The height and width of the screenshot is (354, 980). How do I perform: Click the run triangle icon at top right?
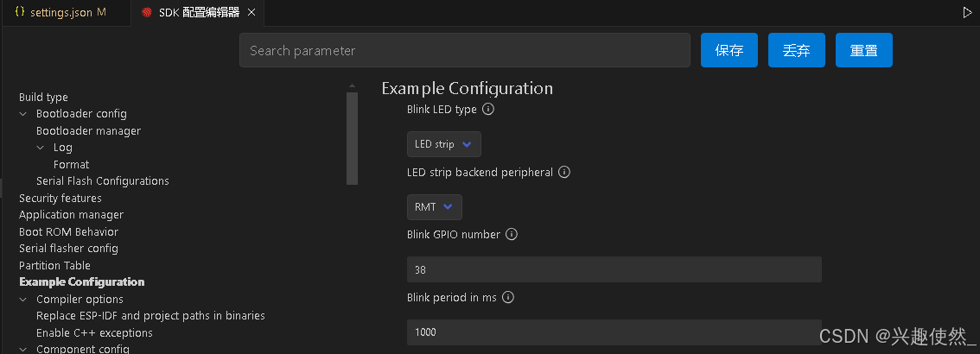click(x=967, y=13)
